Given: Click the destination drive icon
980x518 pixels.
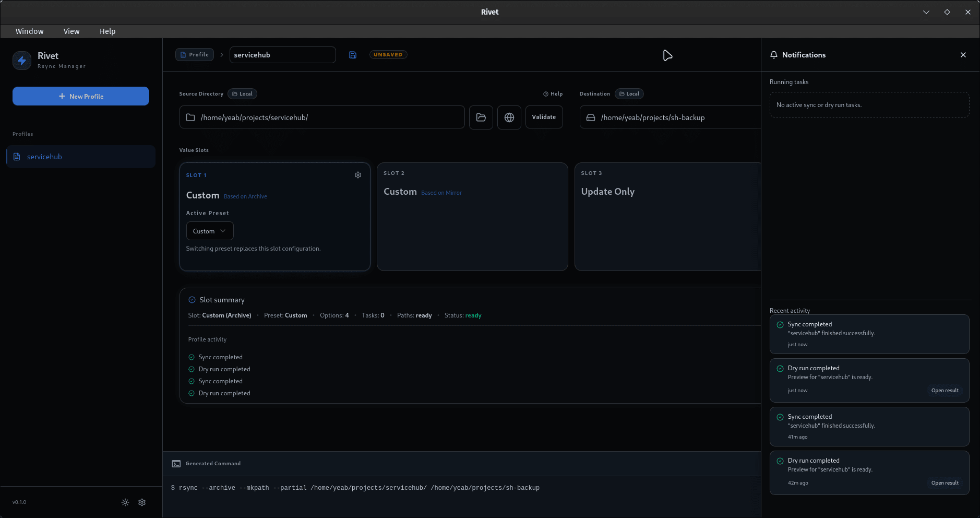Looking at the screenshot, I should tap(591, 117).
